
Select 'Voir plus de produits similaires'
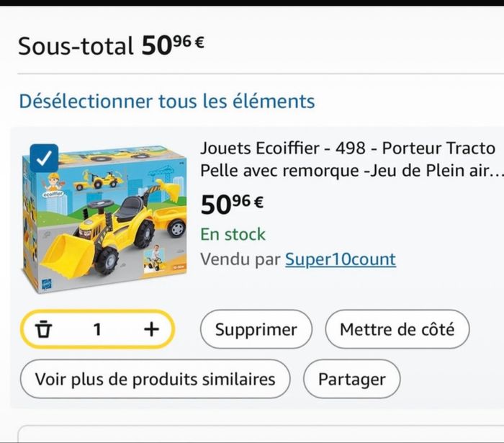pos(155,379)
